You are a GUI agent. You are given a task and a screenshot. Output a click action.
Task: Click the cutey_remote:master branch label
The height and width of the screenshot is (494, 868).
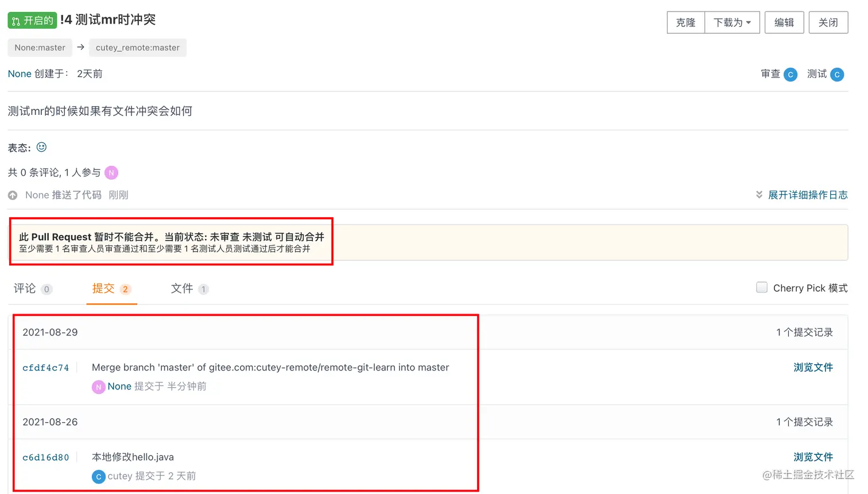(138, 48)
